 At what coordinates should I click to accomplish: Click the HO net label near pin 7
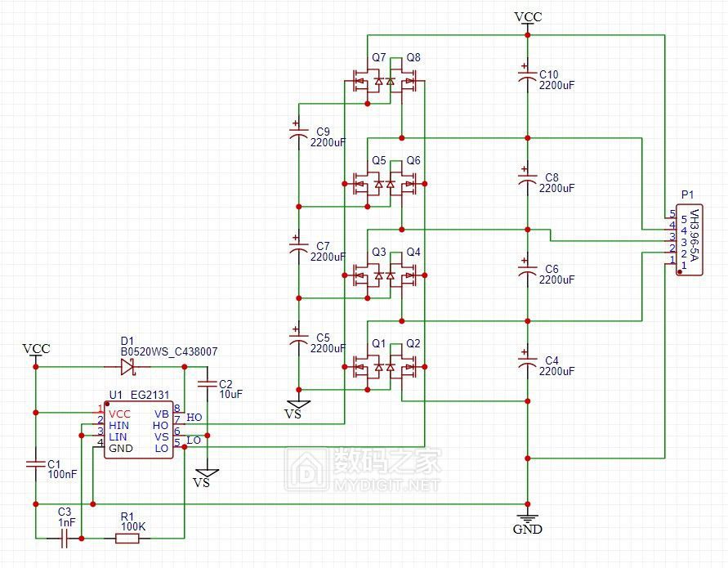pyautogui.click(x=194, y=418)
